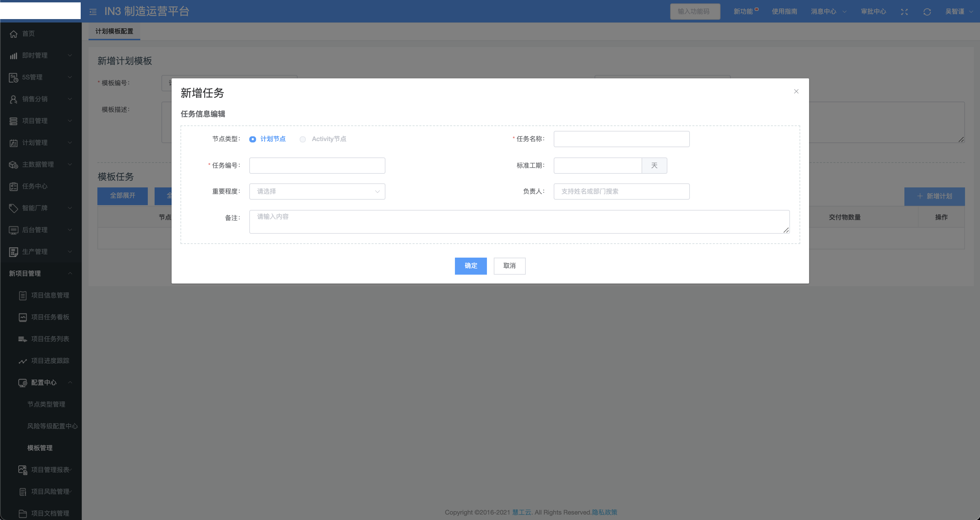
Task: Click the 项目任务看板 icon in sidebar
Action: 23,317
